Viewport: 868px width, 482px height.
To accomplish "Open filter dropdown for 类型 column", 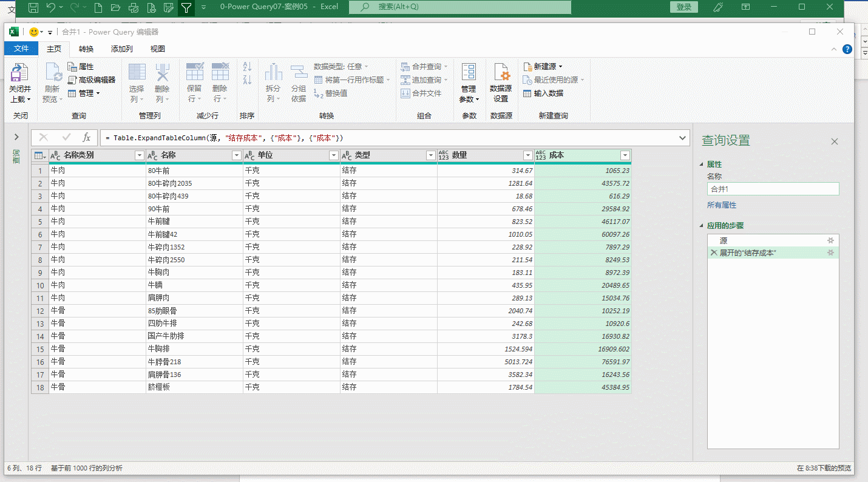I will pyautogui.click(x=431, y=155).
